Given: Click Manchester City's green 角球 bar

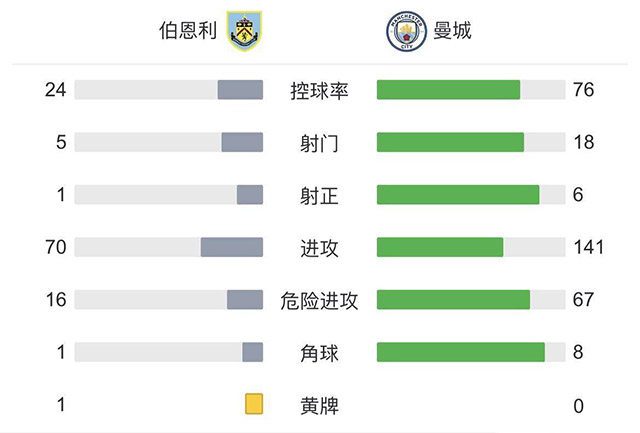Looking at the screenshot, I should pos(460,352).
